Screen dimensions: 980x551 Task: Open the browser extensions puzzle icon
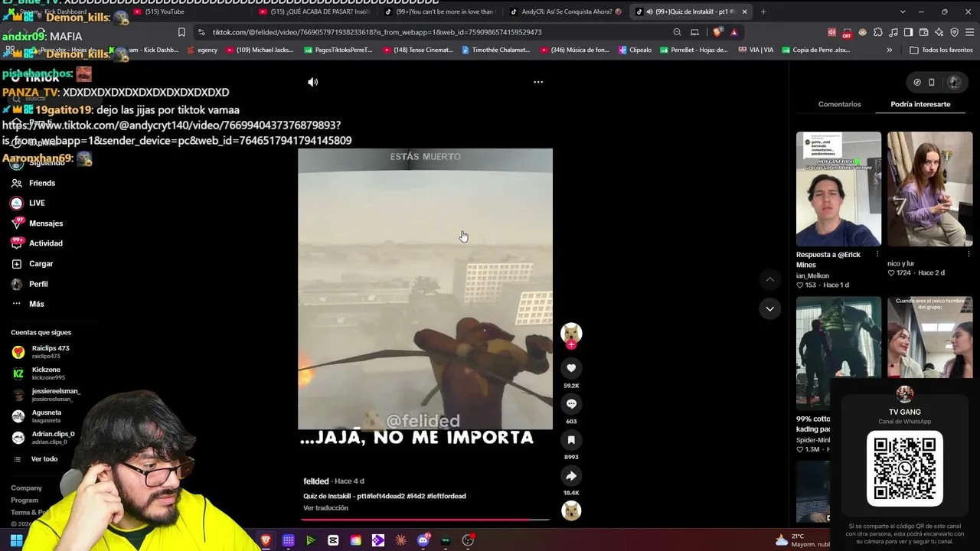click(x=878, y=32)
